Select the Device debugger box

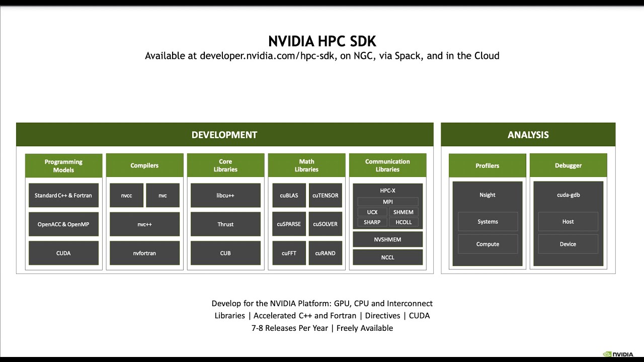568,244
